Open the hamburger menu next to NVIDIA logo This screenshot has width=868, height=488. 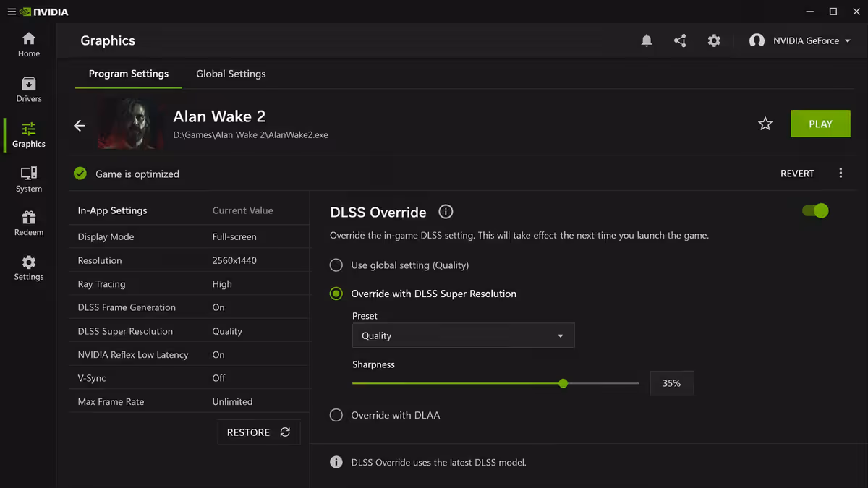pos(12,12)
